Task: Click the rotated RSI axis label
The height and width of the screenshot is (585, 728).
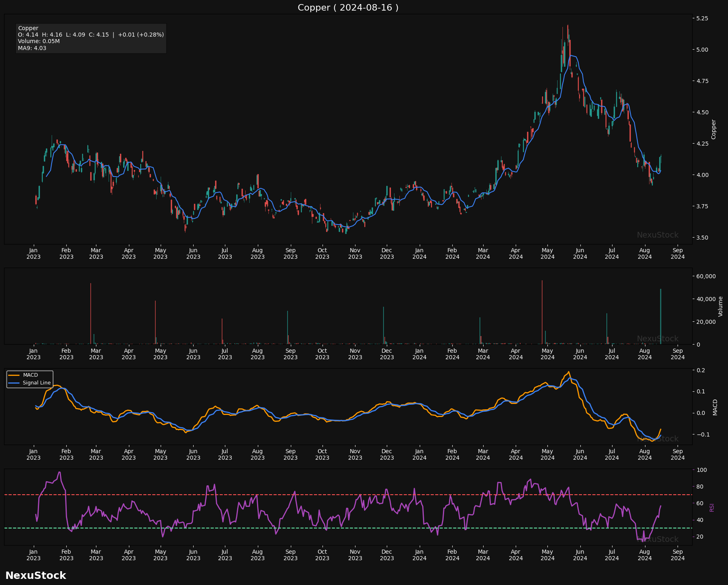Action: pyautogui.click(x=712, y=507)
